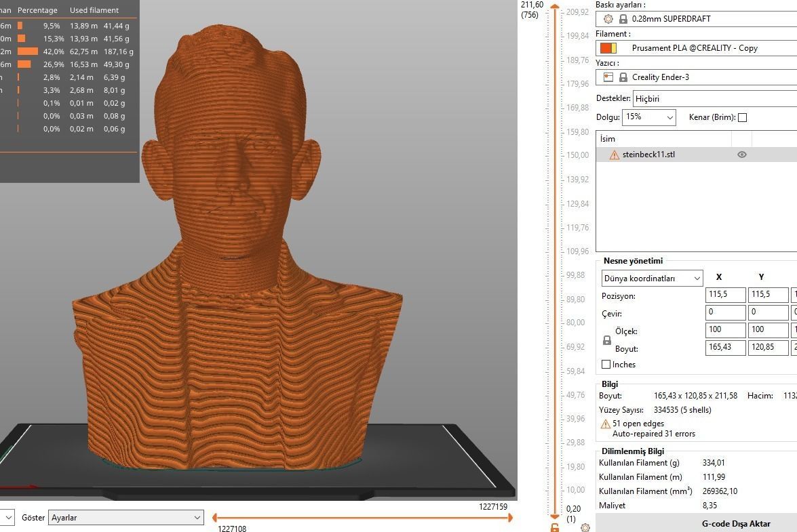Open the Dünya koordinatları dropdown
Viewport: 797px width, 532px height.
pos(652,278)
